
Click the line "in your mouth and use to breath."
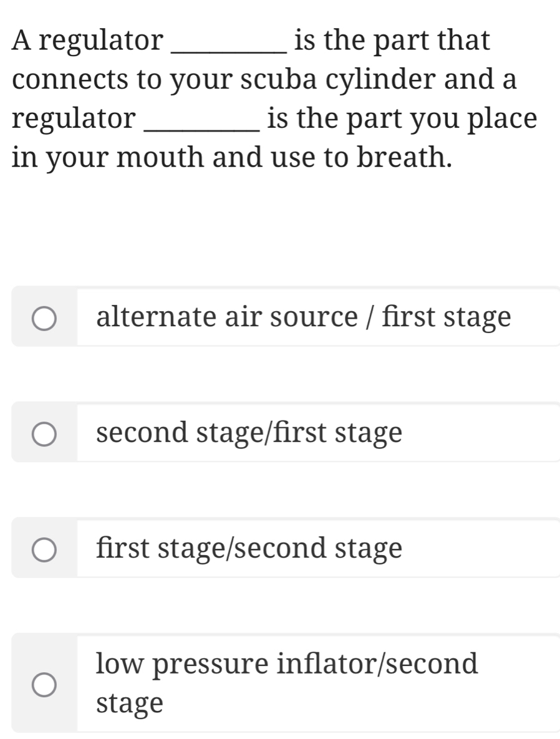point(231,157)
